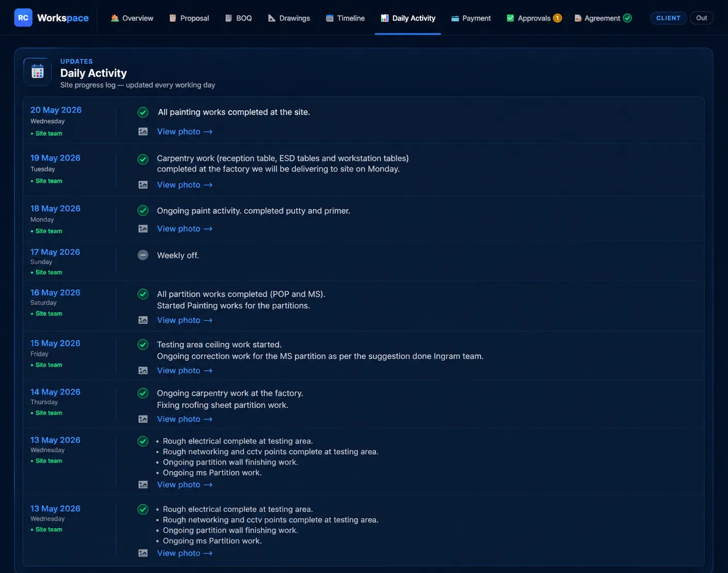Click the 16 May 2026 date

coord(55,292)
